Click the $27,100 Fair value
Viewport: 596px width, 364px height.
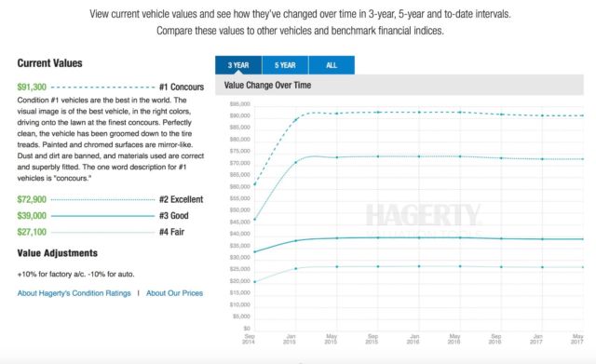pyautogui.click(x=32, y=232)
